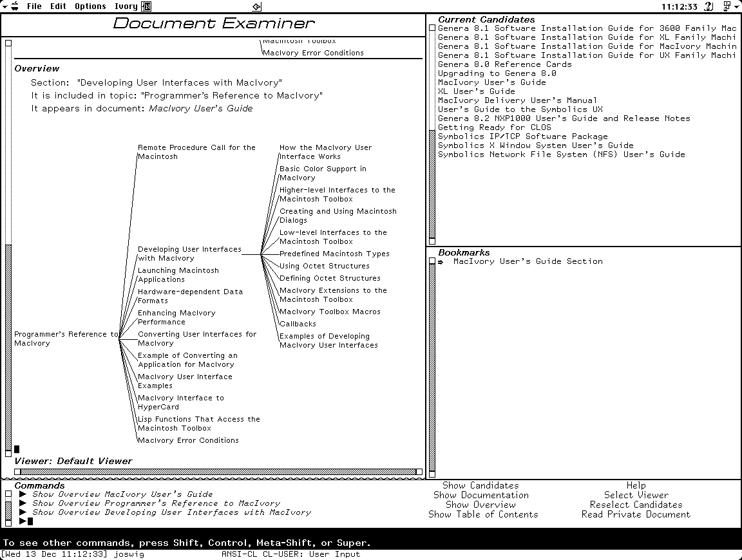Open the dropdown arrow at the menu bar's far right
Image resolution: width=742 pixels, height=560 pixels.
coord(737,6)
